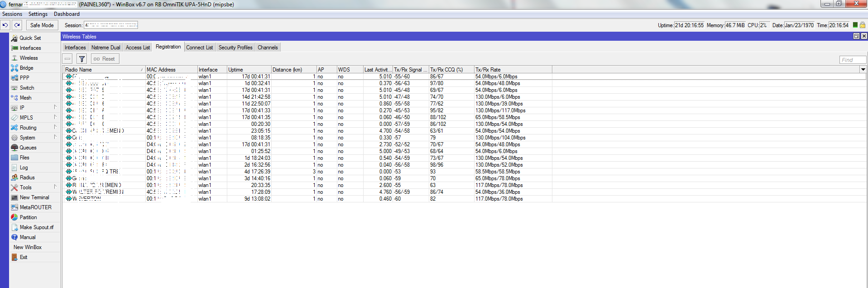The width and height of the screenshot is (868, 288).
Task: Click the padlock icon top right
Action: (863, 25)
